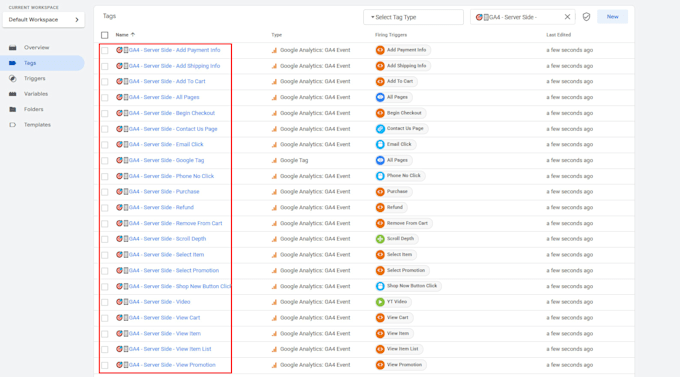Click the Contact Us Page trigger icon

click(x=380, y=129)
